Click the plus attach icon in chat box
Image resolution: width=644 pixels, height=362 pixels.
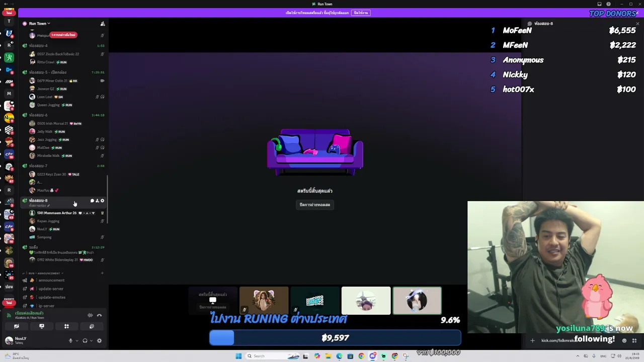pos(532,341)
